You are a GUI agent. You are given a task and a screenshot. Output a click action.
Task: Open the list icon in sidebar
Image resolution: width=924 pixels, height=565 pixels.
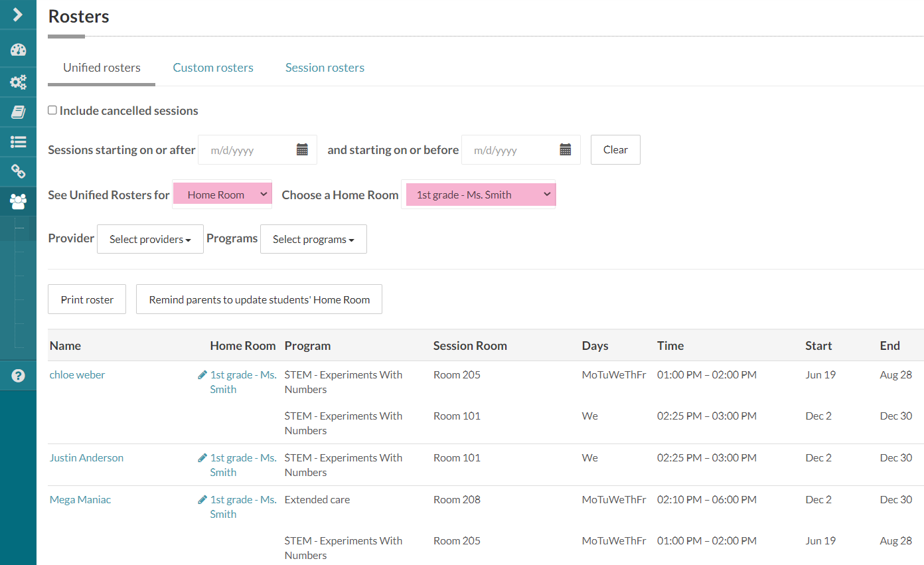coord(18,141)
